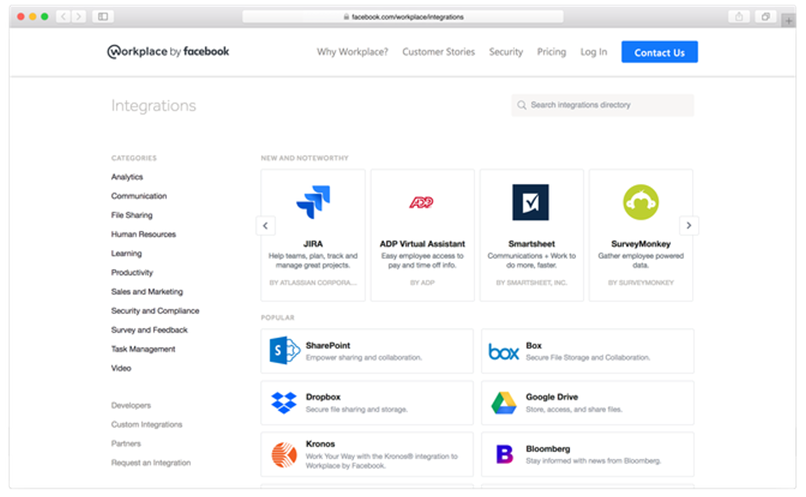Open Customer Stories page
The image size is (806, 497).
pyautogui.click(x=438, y=52)
